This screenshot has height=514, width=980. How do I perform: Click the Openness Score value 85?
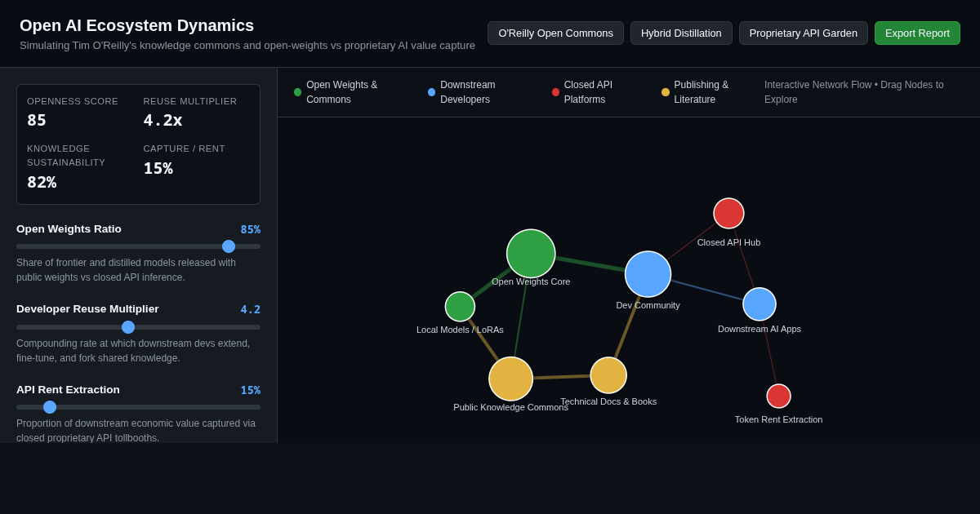pos(37,120)
